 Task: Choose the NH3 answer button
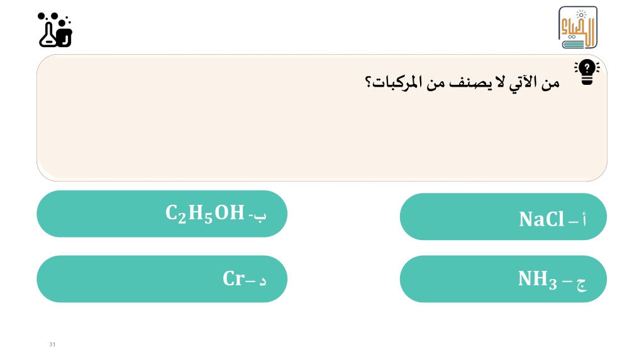503,279
